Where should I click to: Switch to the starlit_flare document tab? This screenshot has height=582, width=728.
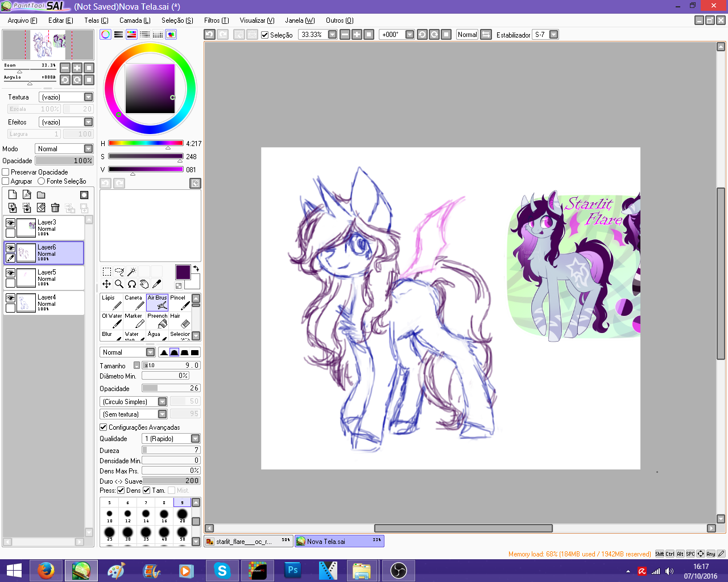(249, 542)
